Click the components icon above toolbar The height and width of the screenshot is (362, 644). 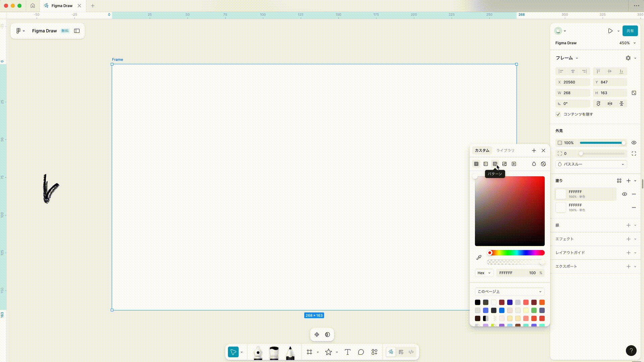click(317, 335)
